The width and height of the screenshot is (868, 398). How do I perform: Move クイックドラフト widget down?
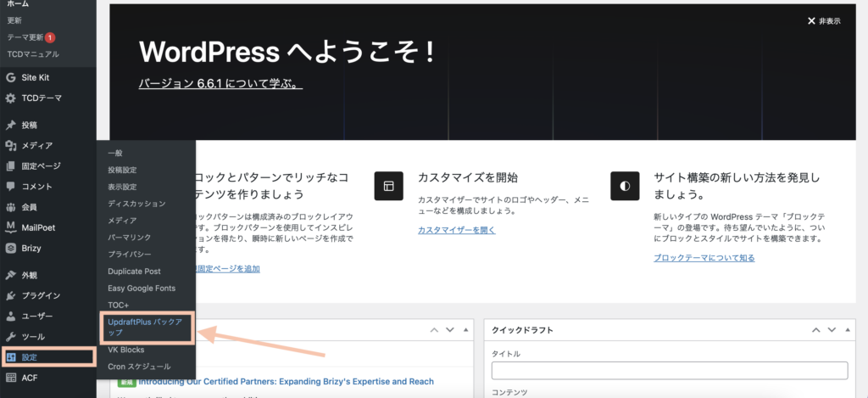pos(832,330)
